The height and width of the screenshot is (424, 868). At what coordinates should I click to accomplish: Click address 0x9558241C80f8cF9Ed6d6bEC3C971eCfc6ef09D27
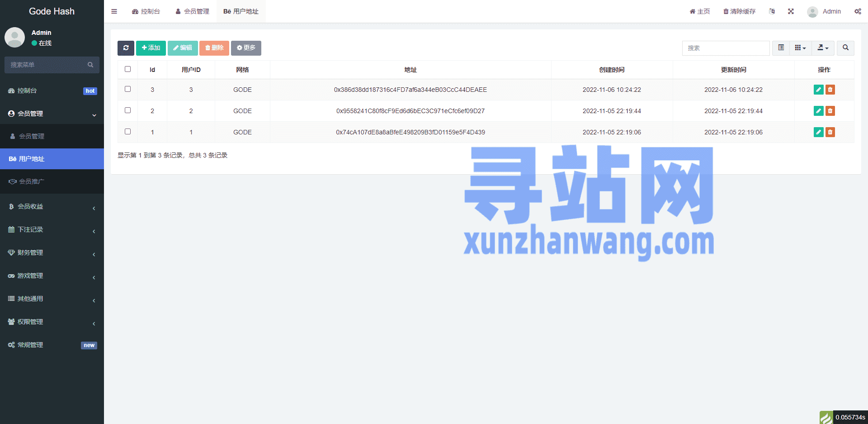(x=410, y=111)
